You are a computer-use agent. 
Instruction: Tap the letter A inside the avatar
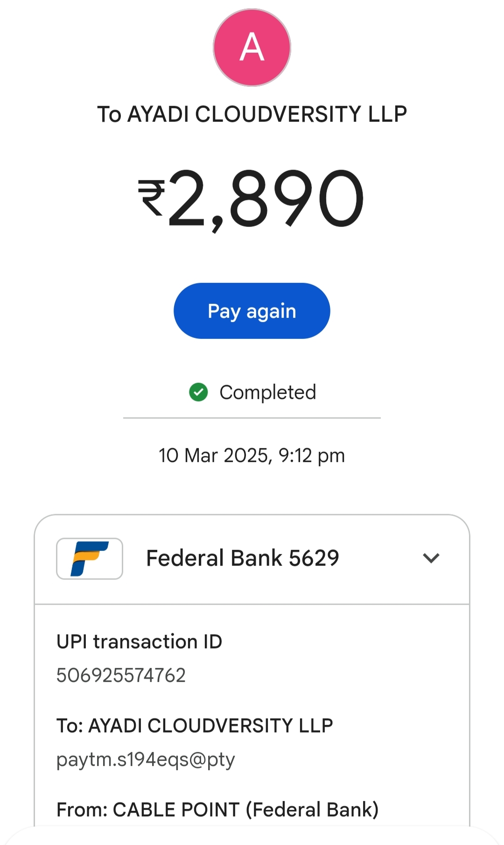(x=252, y=47)
